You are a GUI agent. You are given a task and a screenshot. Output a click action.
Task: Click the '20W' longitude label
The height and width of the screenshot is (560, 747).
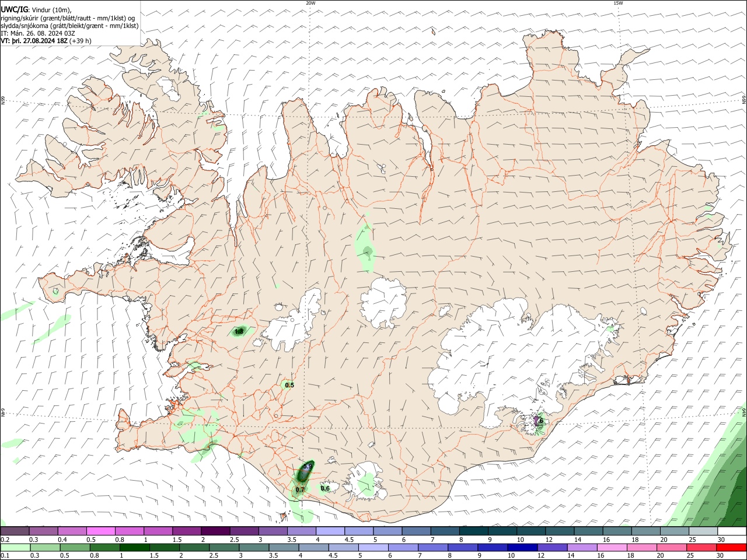pos(310,3)
